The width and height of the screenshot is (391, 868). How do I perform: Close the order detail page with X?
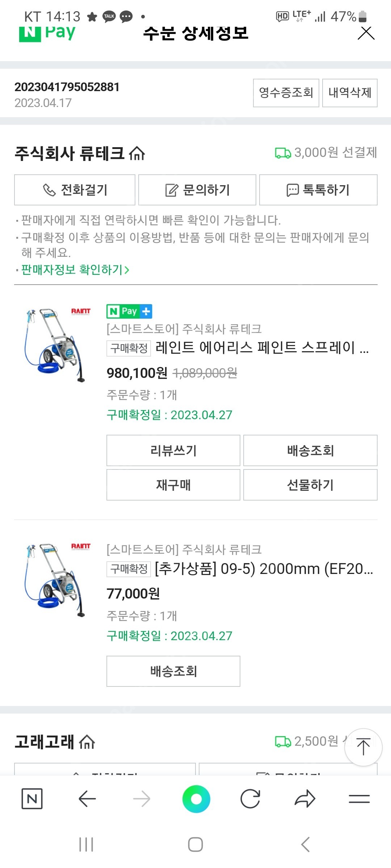click(366, 33)
